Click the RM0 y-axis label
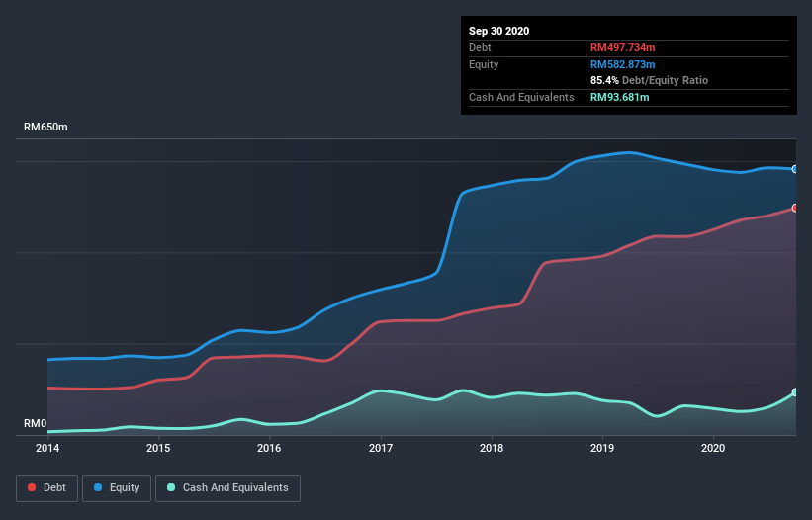 36,424
